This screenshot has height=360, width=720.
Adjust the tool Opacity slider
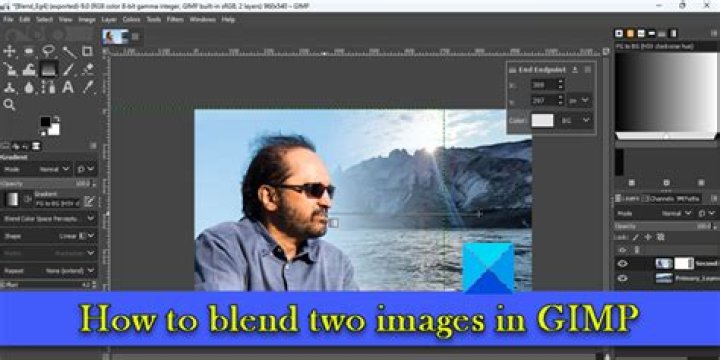click(49, 184)
